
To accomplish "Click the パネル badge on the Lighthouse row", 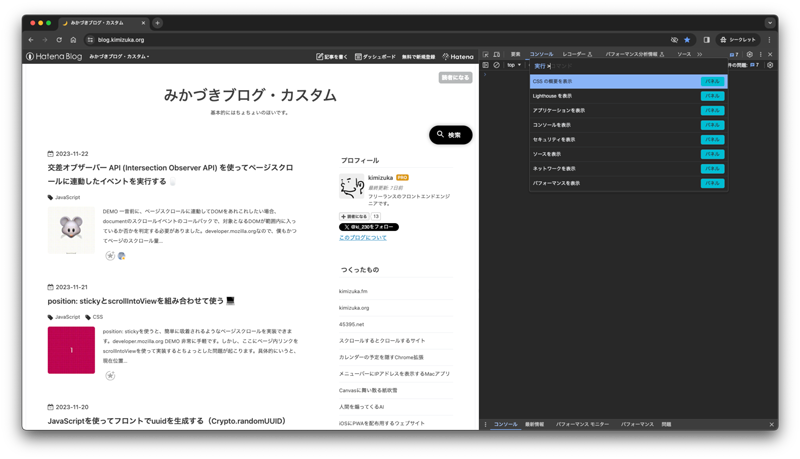I will (x=712, y=96).
